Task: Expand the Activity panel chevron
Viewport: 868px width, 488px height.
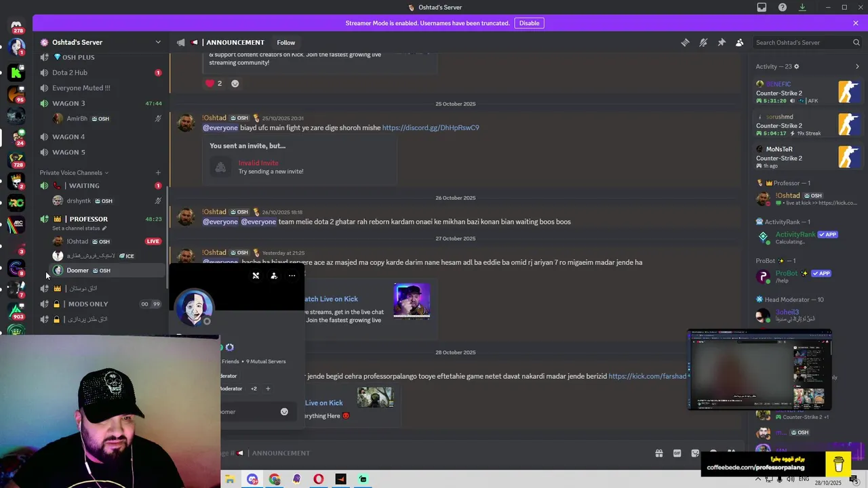Action: (x=857, y=66)
